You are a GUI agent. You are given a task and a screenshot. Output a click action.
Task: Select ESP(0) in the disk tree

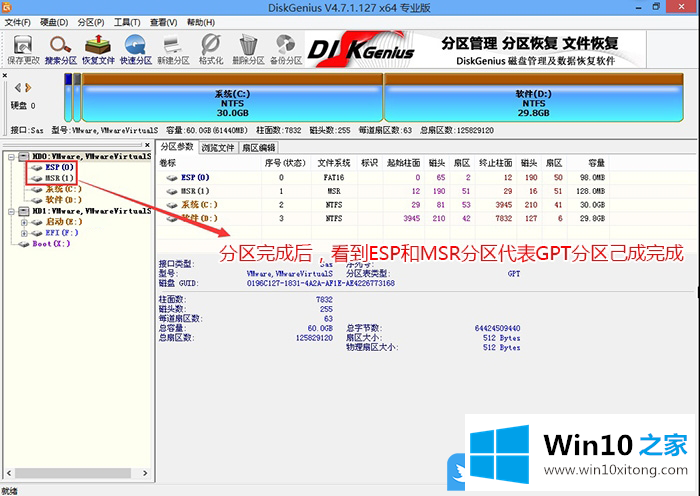pyautogui.click(x=59, y=167)
